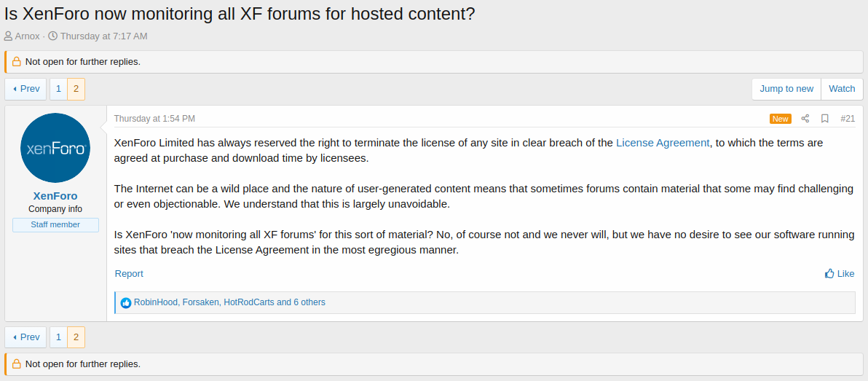This screenshot has width=868, height=381.
Task: Bookmark post #21 with the bookmark icon
Action: click(x=825, y=119)
